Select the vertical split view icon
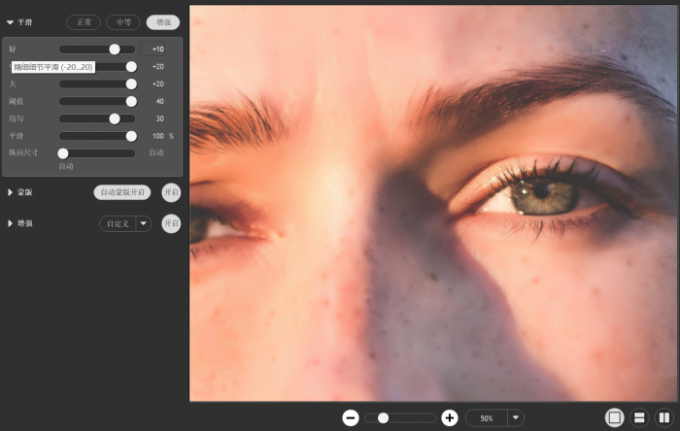680x431 pixels. (664, 417)
